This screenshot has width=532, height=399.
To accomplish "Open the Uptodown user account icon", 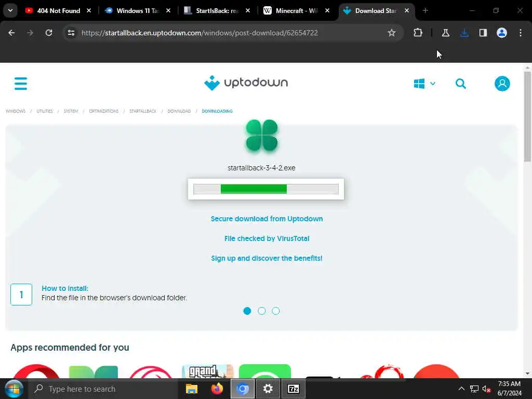I will pyautogui.click(x=502, y=84).
